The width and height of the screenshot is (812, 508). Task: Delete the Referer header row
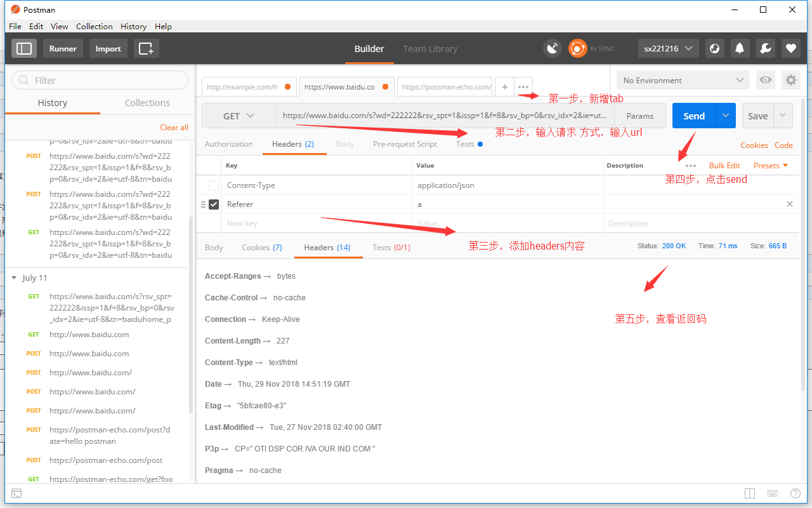click(x=790, y=204)
